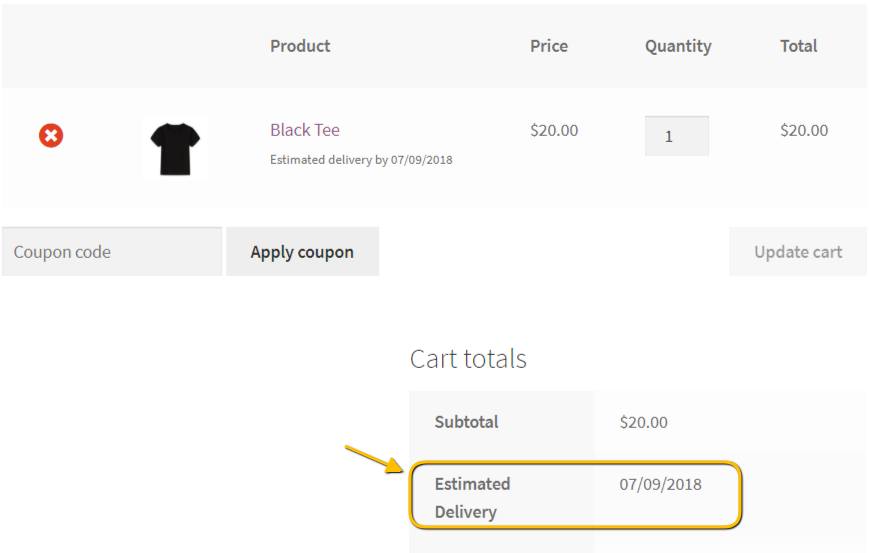
Task: Click the 07/09/2018 date in cart totals
Action: pyautogui.click(x=660, y=485)
